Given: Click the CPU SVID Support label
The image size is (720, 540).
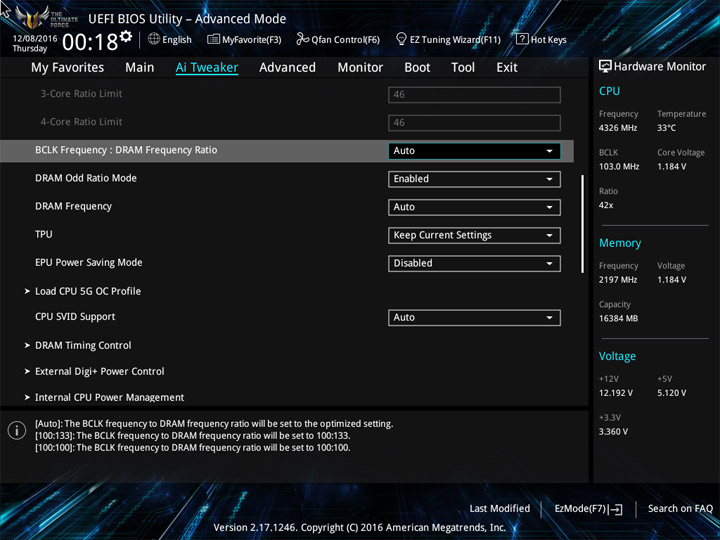Looking at the screenshot, I should point(75,317).
